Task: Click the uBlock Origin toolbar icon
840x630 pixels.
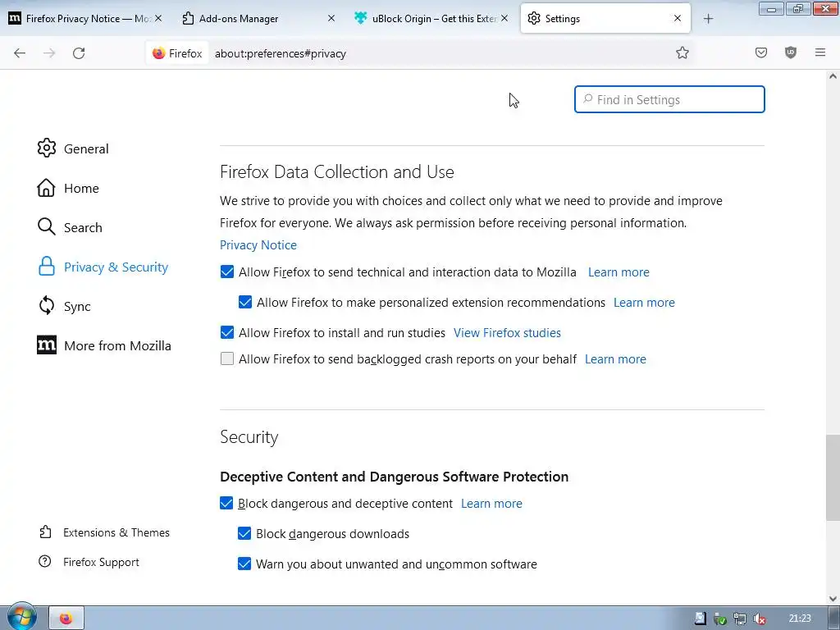Action: pyautogui.click(x=791, y=52)
